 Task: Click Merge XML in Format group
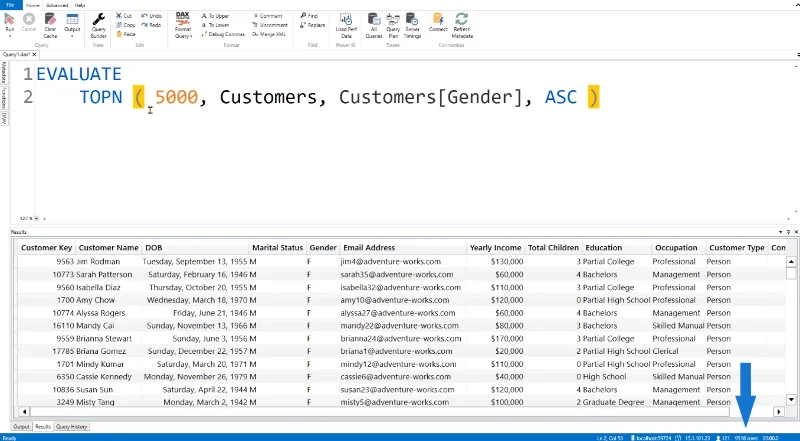pyautogui.click(x=269, y=34)
